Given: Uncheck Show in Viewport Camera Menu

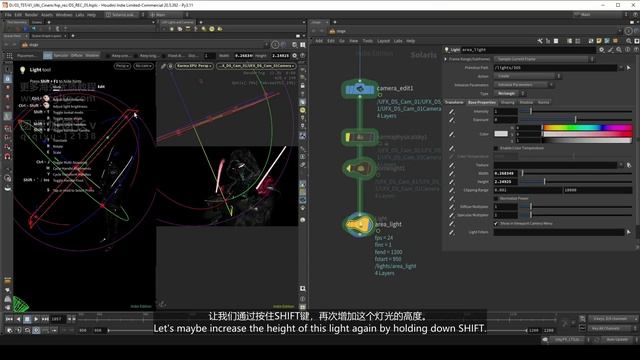Looking at the screenshot, I should (x=496, y=224).
